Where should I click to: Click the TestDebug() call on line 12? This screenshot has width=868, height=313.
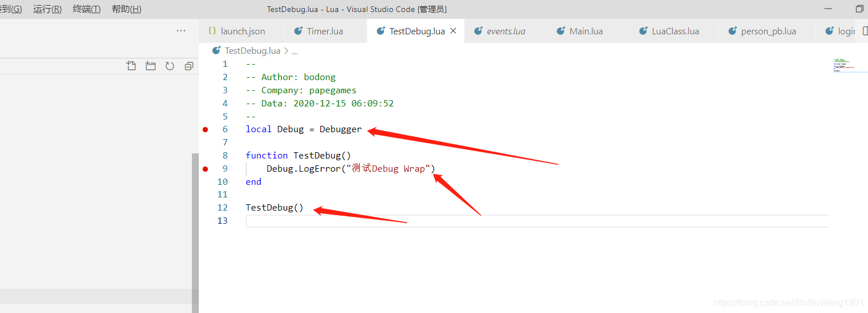pyautogui.click(x=274, y=207)
